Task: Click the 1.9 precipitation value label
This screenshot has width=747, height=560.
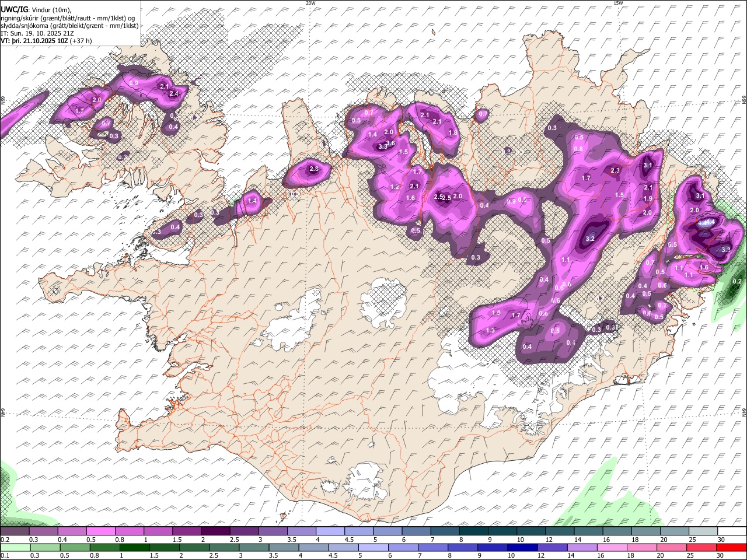Action: 647,199
